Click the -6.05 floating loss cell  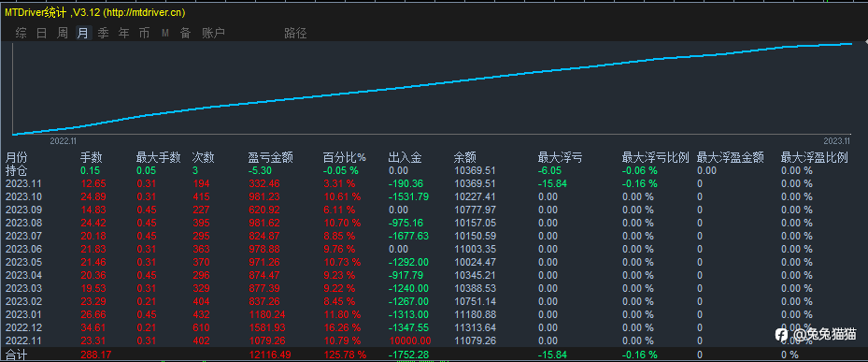549,170
